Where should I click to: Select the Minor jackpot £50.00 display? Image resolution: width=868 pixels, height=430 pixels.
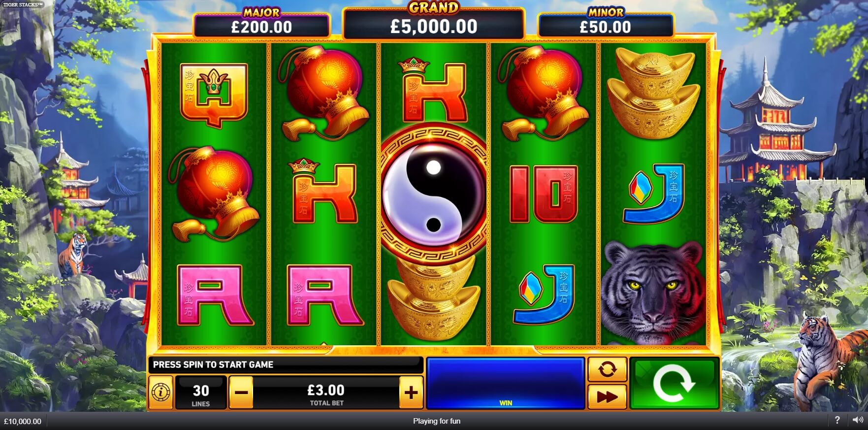click(x=605, y=24)
